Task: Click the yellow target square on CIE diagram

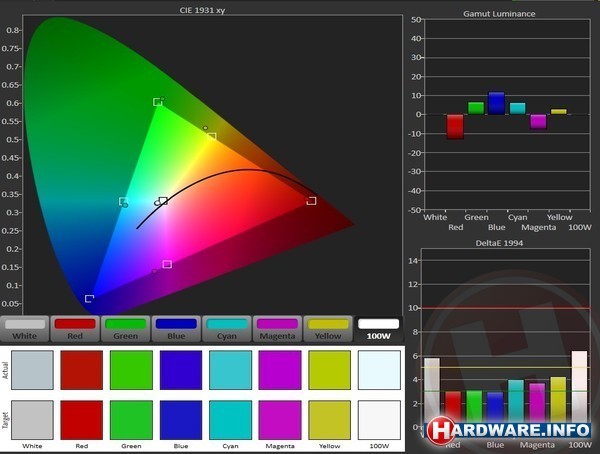Action: 212,137
